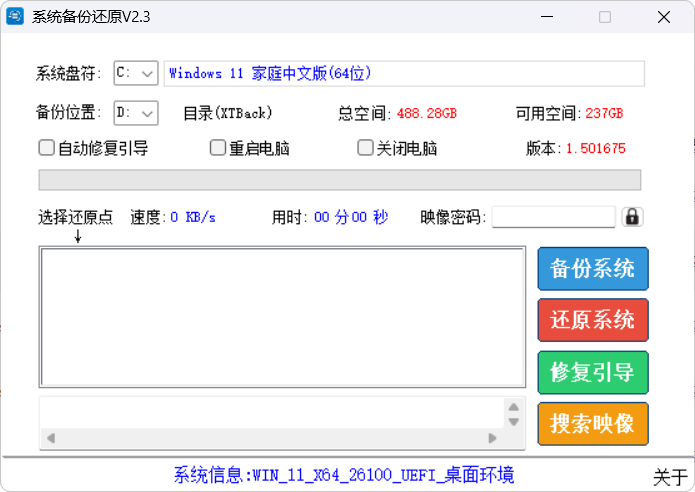The image size is (695, 492).
Task: Click the log box scroll down arrow
Action: [x=514, y=422]
